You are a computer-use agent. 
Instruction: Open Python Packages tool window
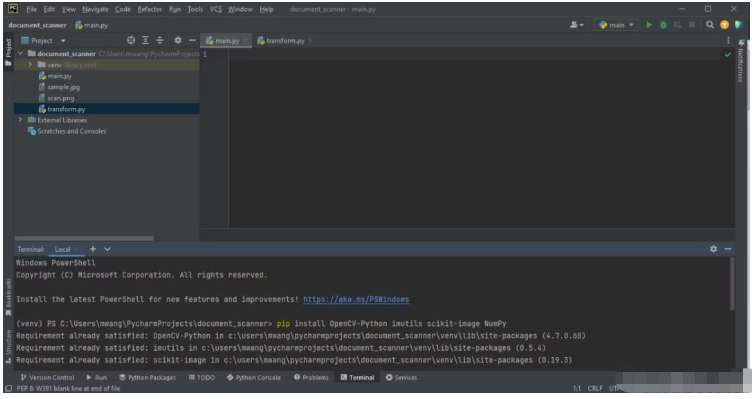[147, 377]
